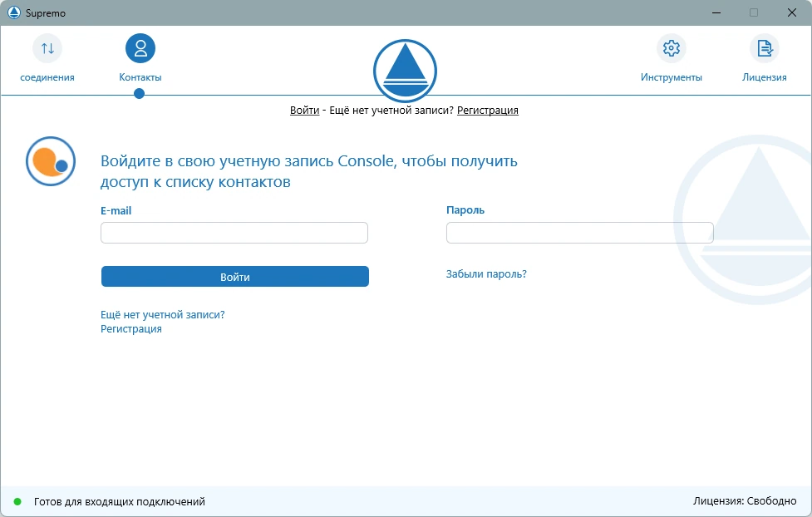Open the Инструменты tab label
Viewport: 812px width, 517px height.
pos(672,77)
